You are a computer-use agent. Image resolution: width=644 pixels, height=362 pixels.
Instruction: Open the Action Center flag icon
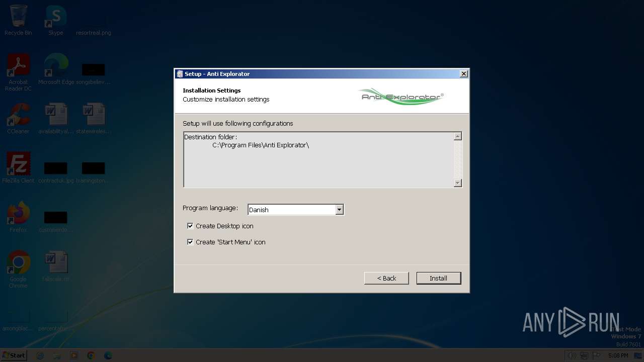(597, 355)
